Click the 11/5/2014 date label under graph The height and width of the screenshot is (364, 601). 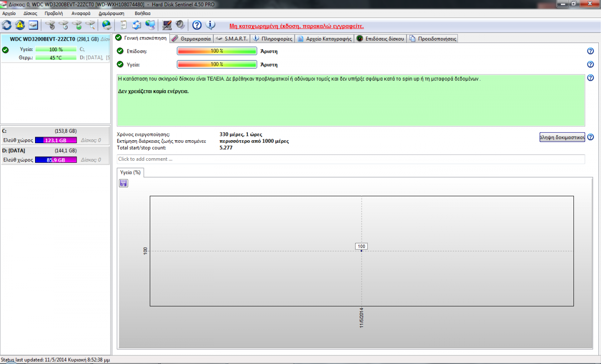362,317
